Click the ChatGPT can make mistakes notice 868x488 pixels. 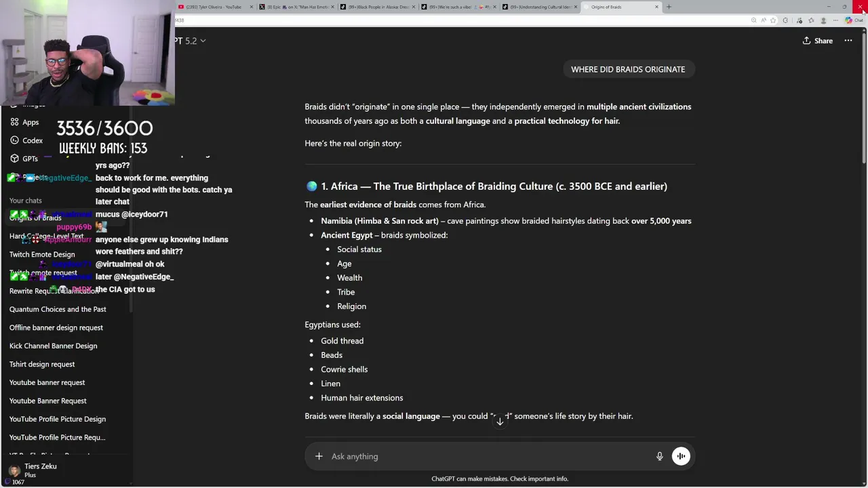500,479
